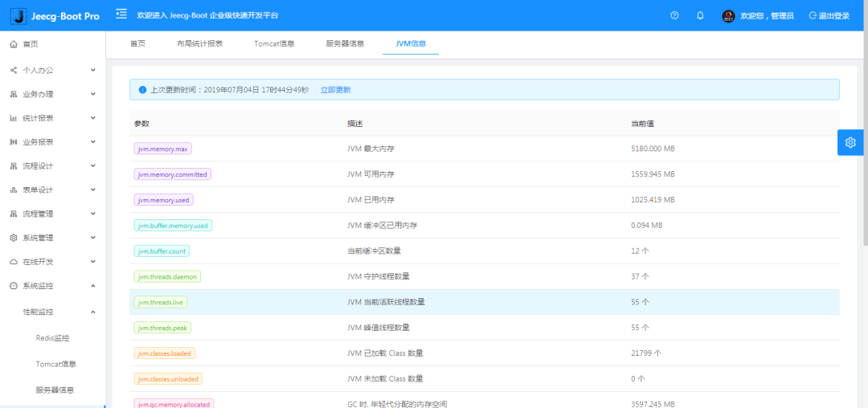Screen dimensions: 868x408
Task: Switch to the 服务器信息 tab
Action: [345, 43]
